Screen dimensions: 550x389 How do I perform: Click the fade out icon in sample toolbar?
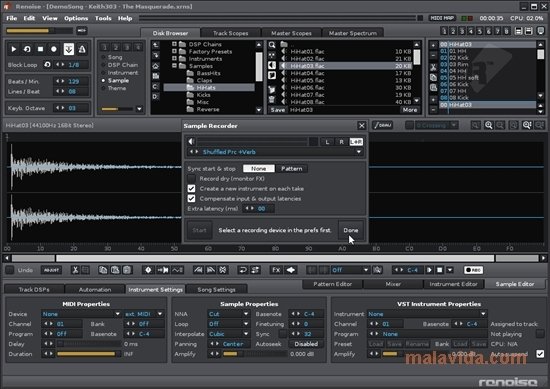tap(210, 270)
